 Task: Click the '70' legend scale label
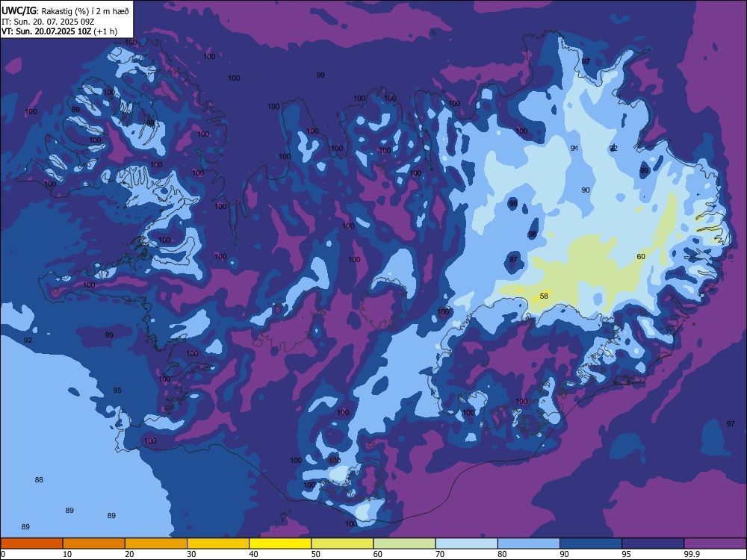[x=440, y=554]
